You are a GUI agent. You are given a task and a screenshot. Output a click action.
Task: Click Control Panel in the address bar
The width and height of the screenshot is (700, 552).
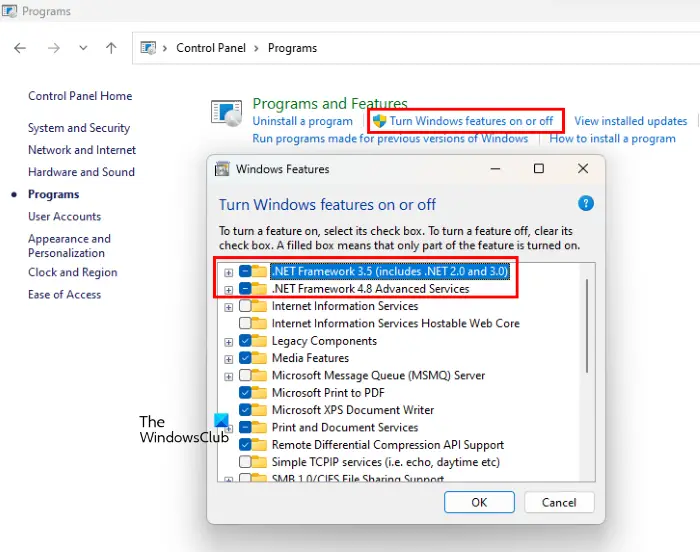coord(211,48)
